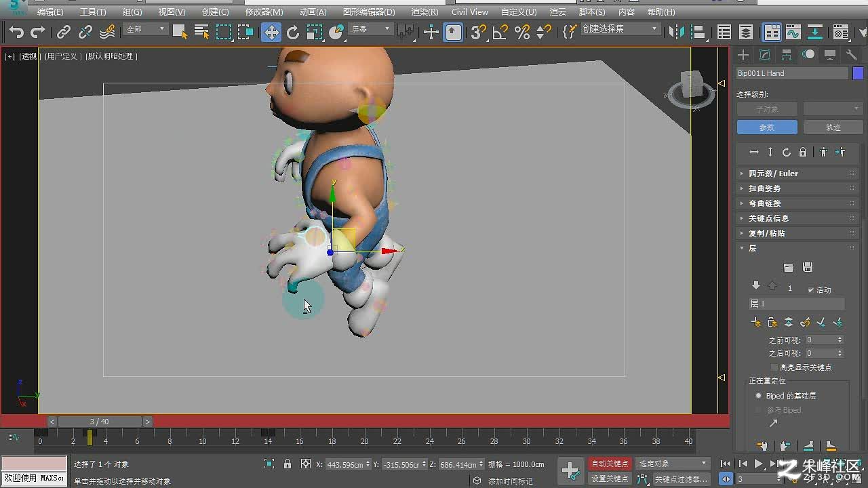Open the reference coordinate system dropdown
This screenshot has width=868, height=488.
coord(371,29)
